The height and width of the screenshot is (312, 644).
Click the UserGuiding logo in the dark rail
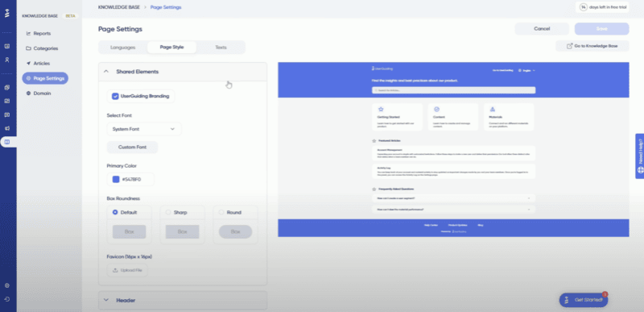pos(7,14)
